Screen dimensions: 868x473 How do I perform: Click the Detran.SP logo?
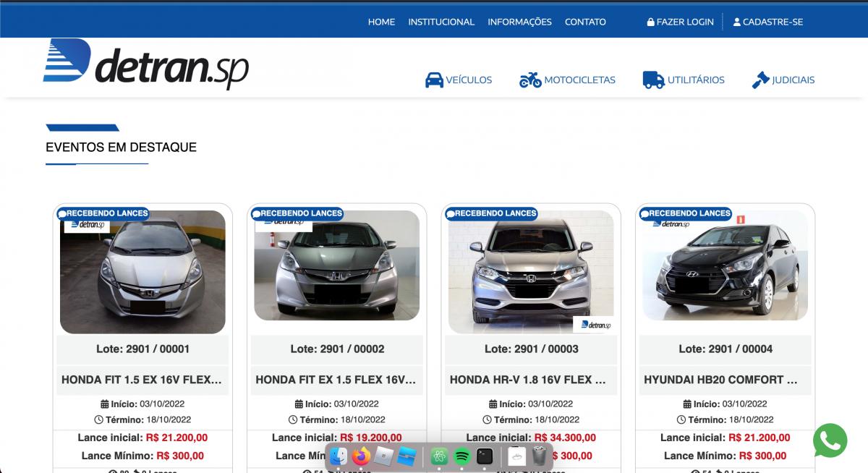click(x=145, y=64)
